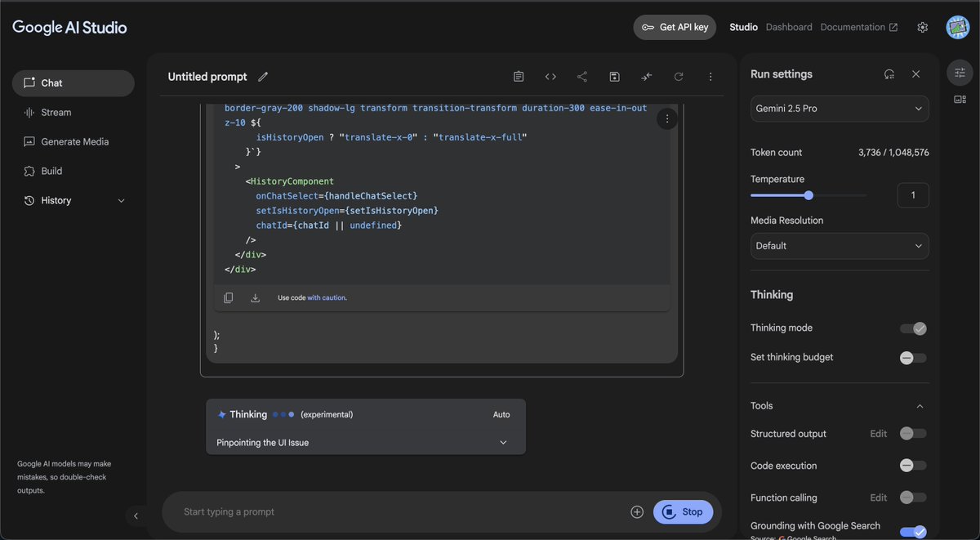Collapse the left sidebar chevron
Viewport: 980px width, 540px height.
(136, 515)
